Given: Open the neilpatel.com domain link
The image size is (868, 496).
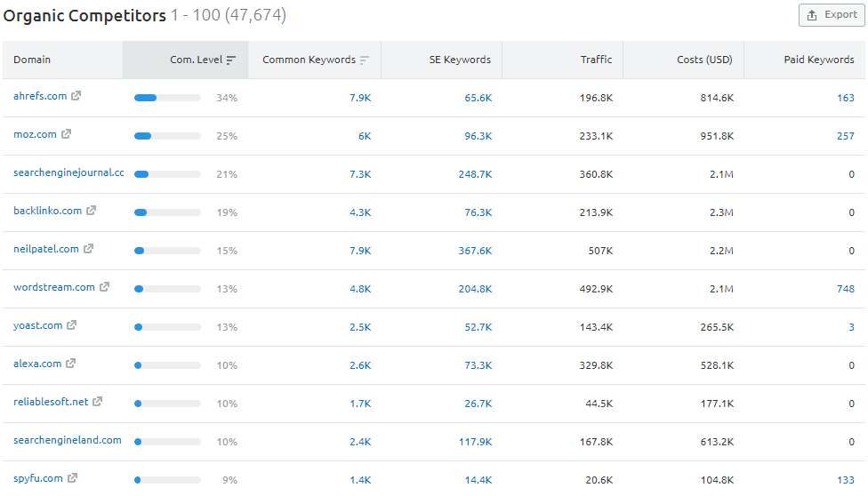Looking at the screenshot, I should tap(46, 249).
